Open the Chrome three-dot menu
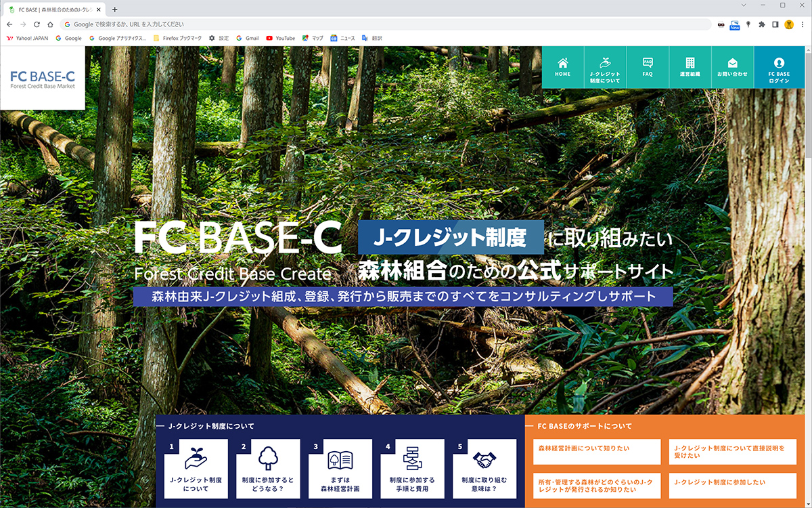 803,24
